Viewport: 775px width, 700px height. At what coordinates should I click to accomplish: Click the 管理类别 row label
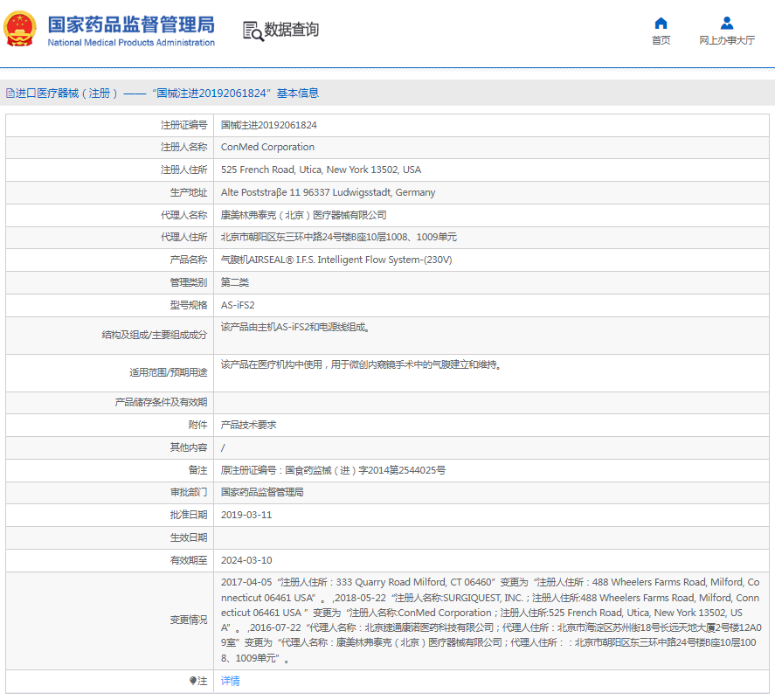[x=189, y=282]
